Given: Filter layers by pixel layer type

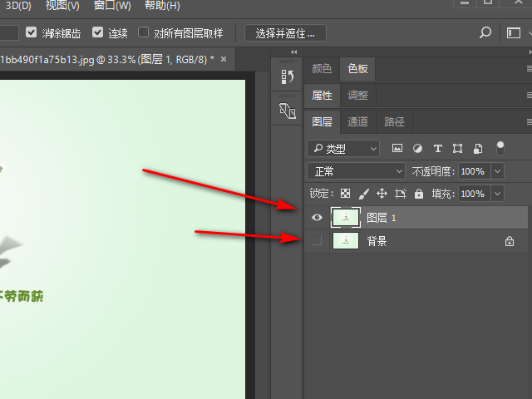Looking at the screenshot, I should tap(397, 148).
